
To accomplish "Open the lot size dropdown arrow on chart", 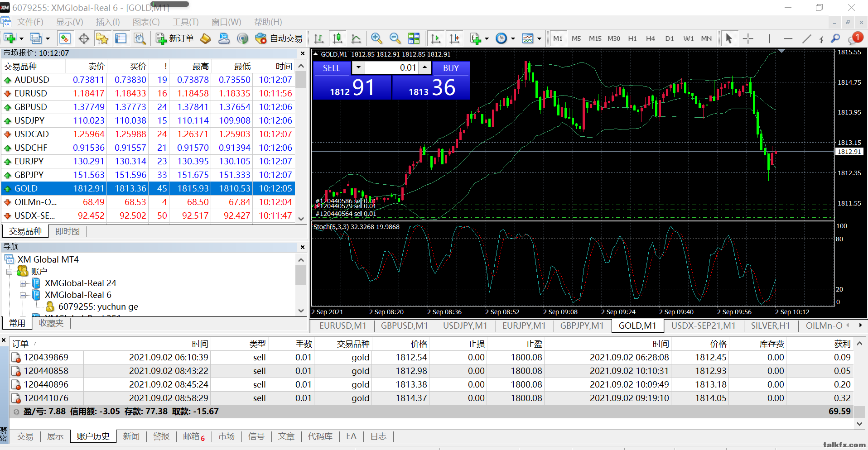I will point(358,68).
